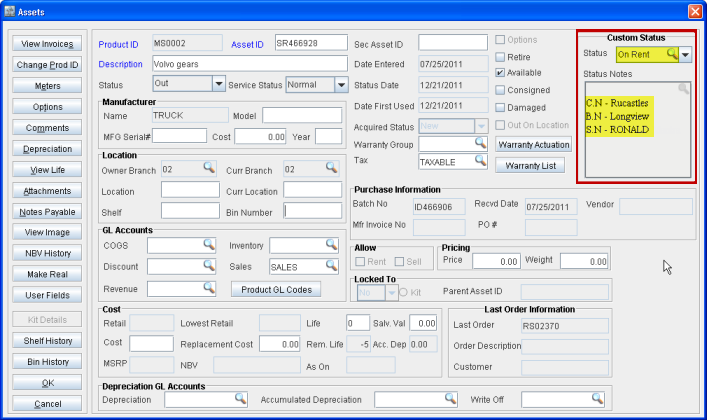Click View Image
Image resolution: width=707 pixels, height=420 pixels.
coord(47,232)
